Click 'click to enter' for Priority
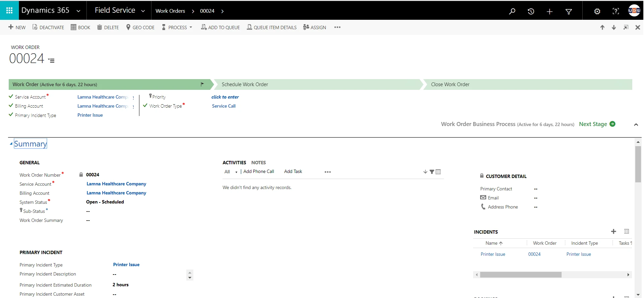The image size is (644, 298). 225,97
